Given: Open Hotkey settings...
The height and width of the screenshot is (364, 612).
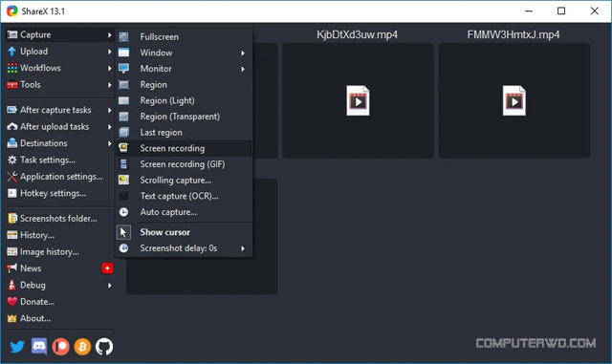Looking at the screenshot, I should (59, 193).
